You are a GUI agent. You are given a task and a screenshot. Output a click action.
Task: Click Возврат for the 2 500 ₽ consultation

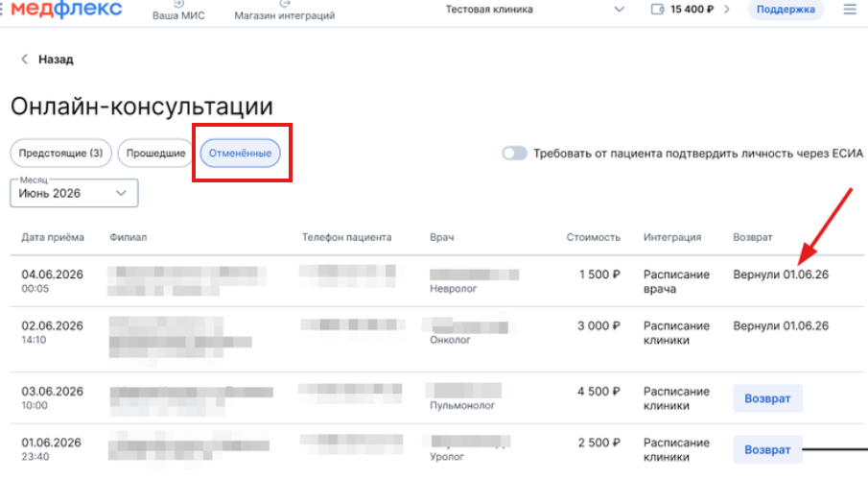(x=767, y=449)
